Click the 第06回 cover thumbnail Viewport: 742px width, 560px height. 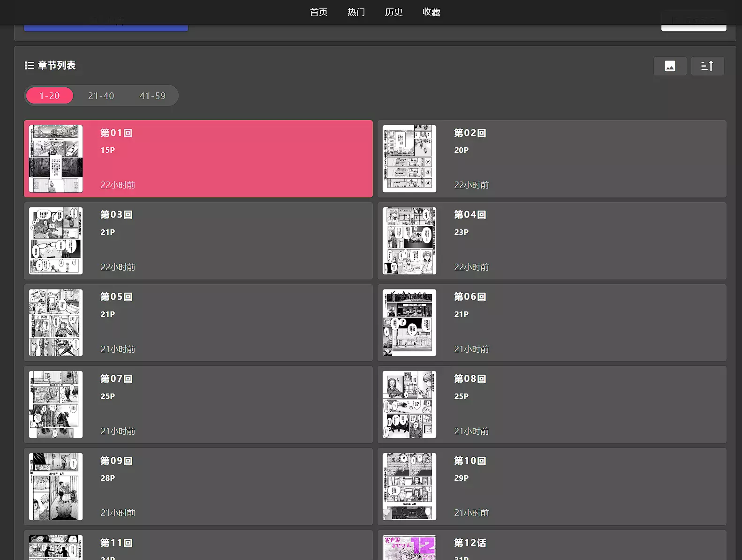(409, 323)
